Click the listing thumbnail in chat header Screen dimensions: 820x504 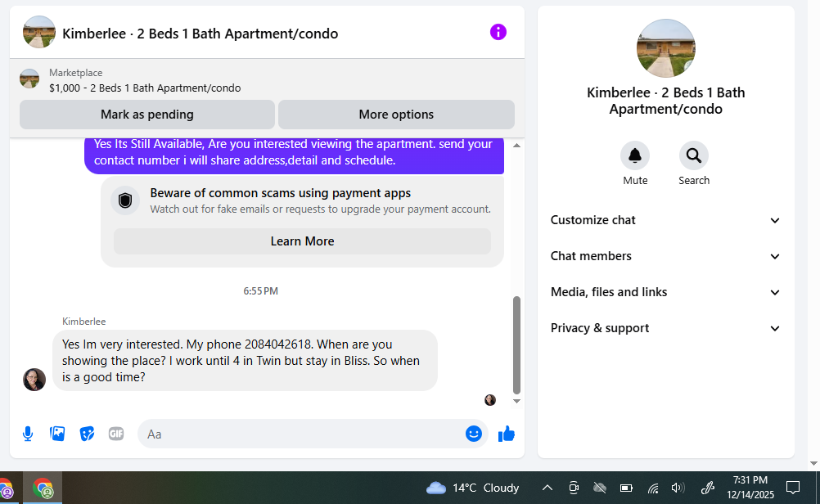[x=39, y=33]
